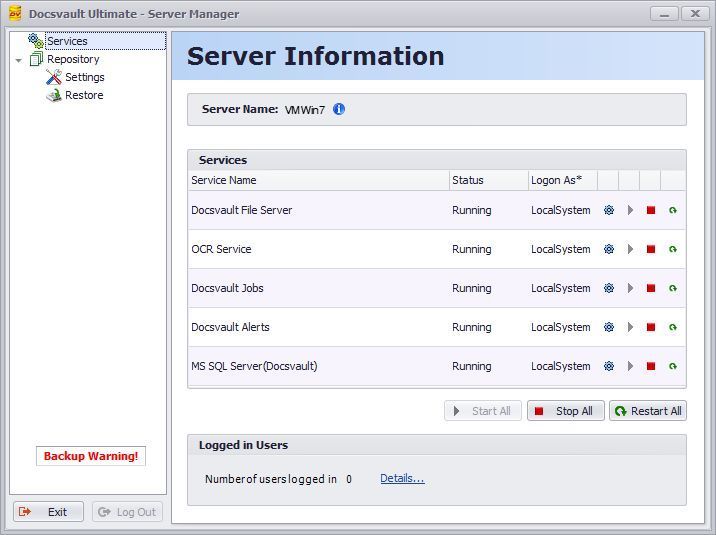Stop the OCR Service
The image size is (716, 535).
point(651,249)
